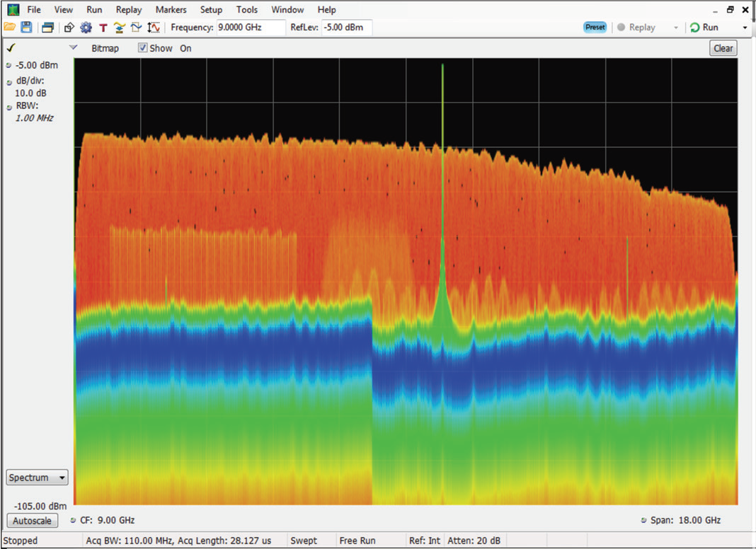Click the Preset button
The height and width of the screenshot is (549, 756).
pyautogui.click(x=595, y=27)
